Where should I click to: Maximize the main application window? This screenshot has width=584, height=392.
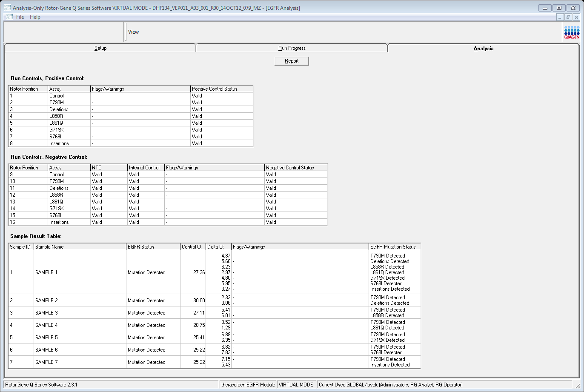tap(559, 8)
